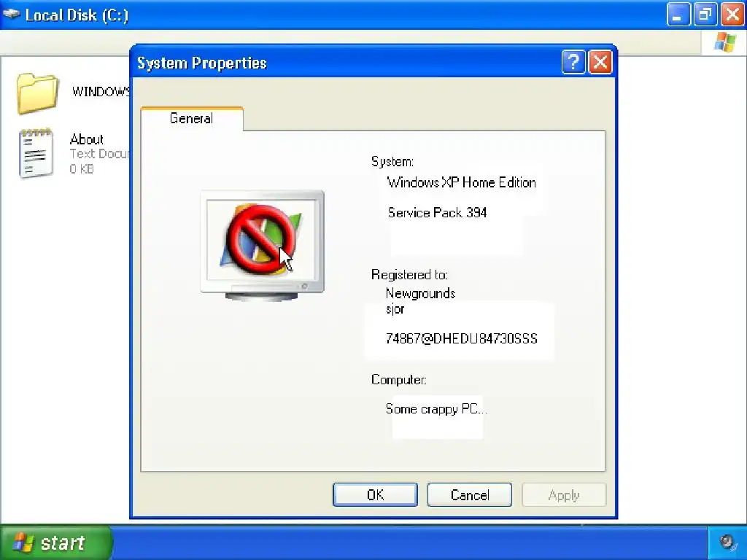747x560 pixels.
Task: Restore down the Local Disk (C:) window
Action: (x=705, y=15)
